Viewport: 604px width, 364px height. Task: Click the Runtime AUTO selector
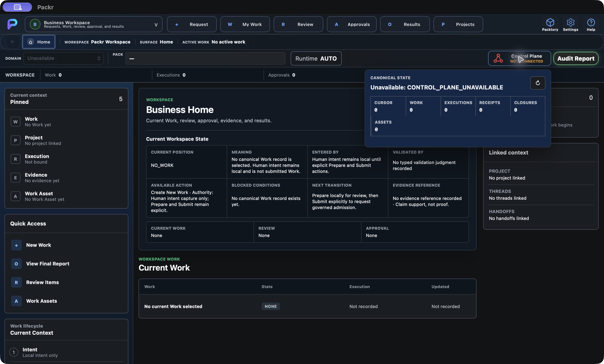coord(316,58)
